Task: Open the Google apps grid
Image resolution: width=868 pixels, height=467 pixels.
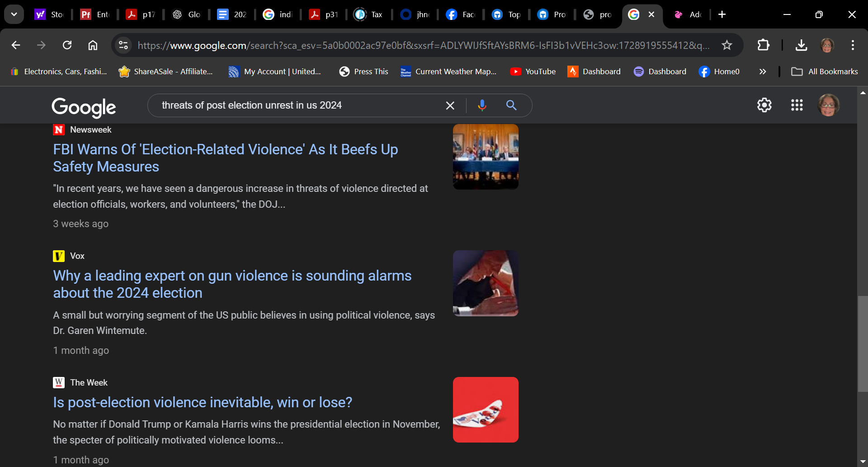Action: point(797,105)
